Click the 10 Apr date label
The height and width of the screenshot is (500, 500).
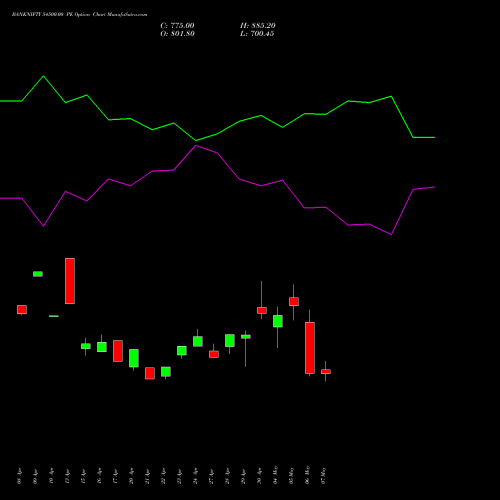[51, 476]
